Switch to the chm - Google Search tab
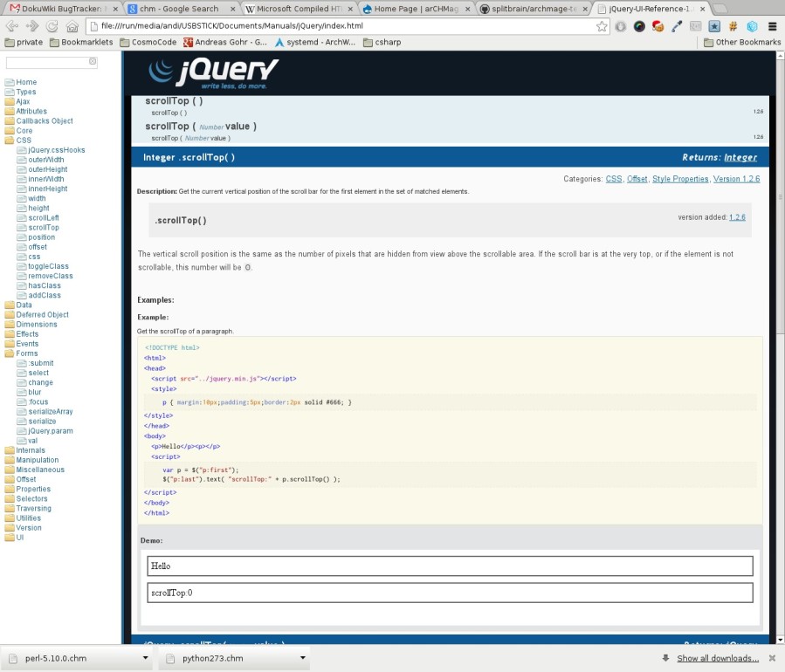Screen dimensions: 785x672 pyautogui.click(x=179, y=9)
